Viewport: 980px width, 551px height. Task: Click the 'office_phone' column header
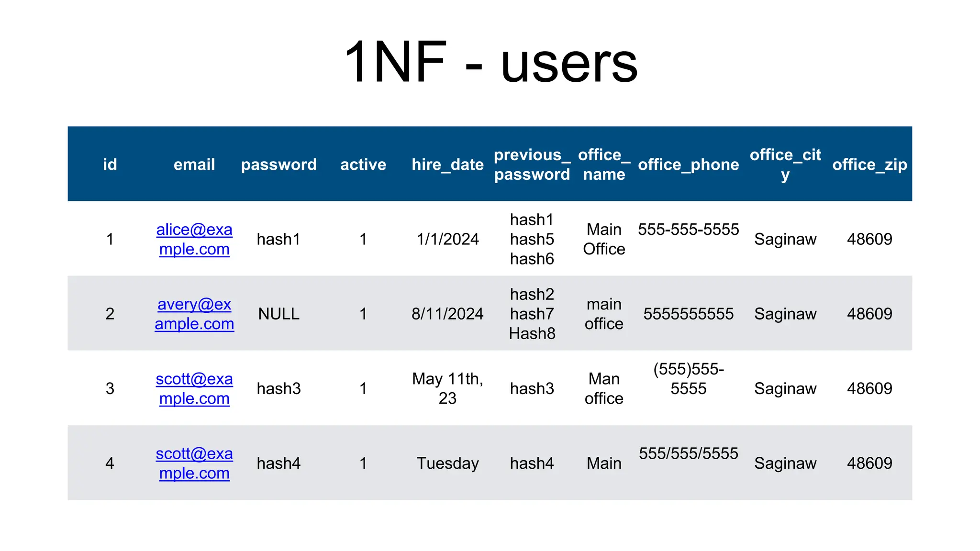[x=688, y=165]
